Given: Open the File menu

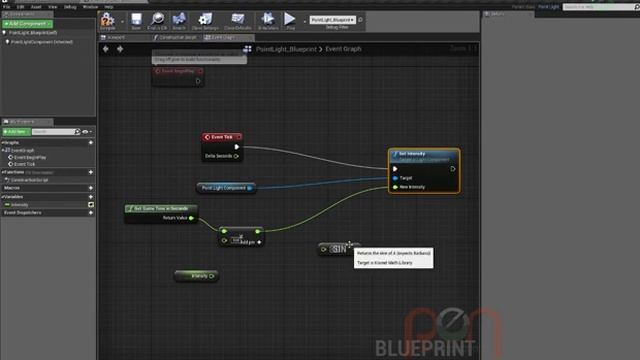Looking at the screenshot, I should coord(7,7).
